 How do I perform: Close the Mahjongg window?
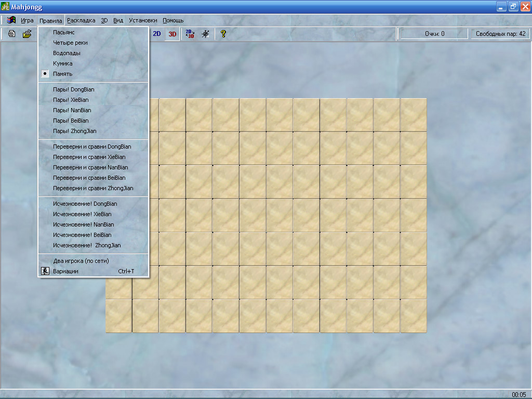tap(525, 6)
